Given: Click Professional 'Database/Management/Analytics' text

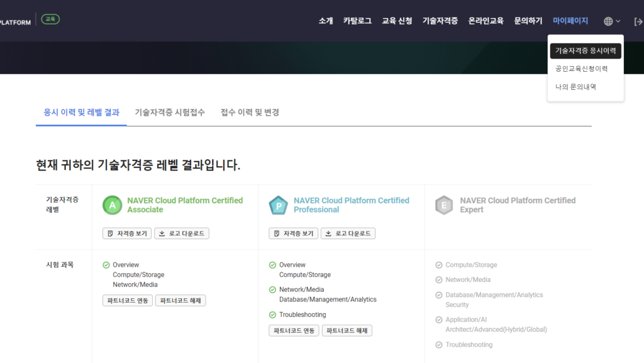Looking at the screenshot, I should point(328,299).
